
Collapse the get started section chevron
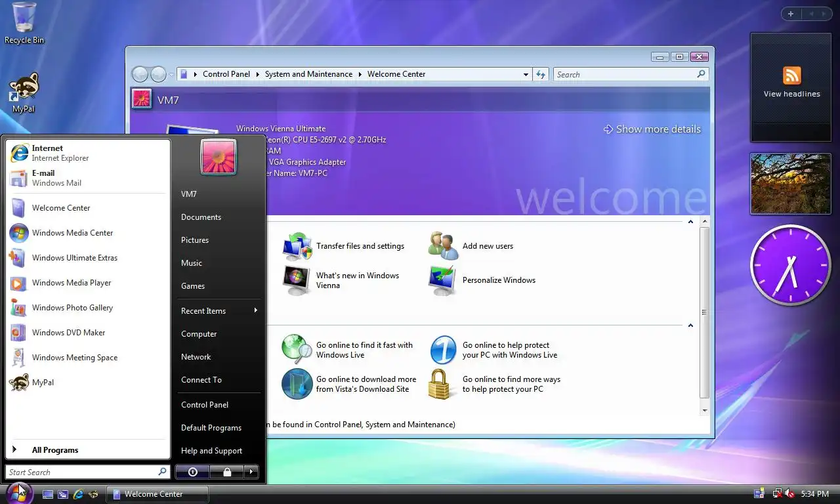tap(690, 222)
